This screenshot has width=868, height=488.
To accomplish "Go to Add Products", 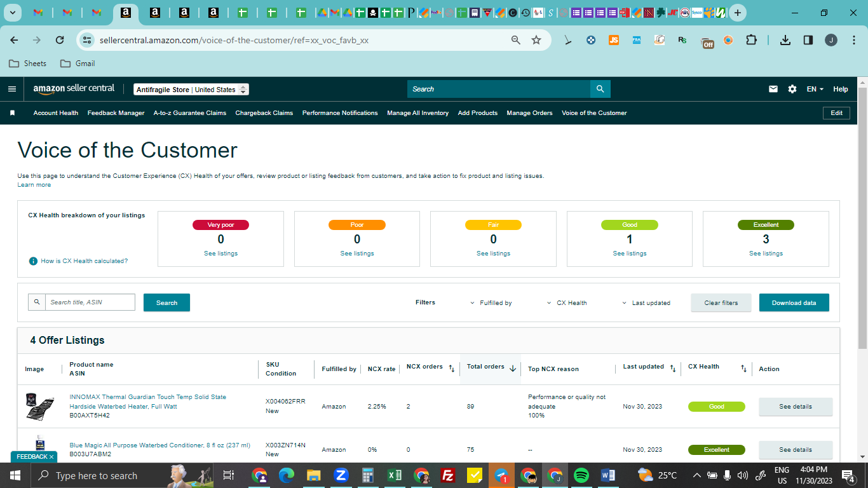I will pos(478,113).
